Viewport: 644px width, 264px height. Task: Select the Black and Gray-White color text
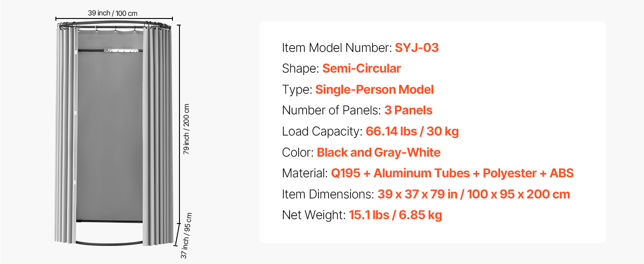(378, 153)
